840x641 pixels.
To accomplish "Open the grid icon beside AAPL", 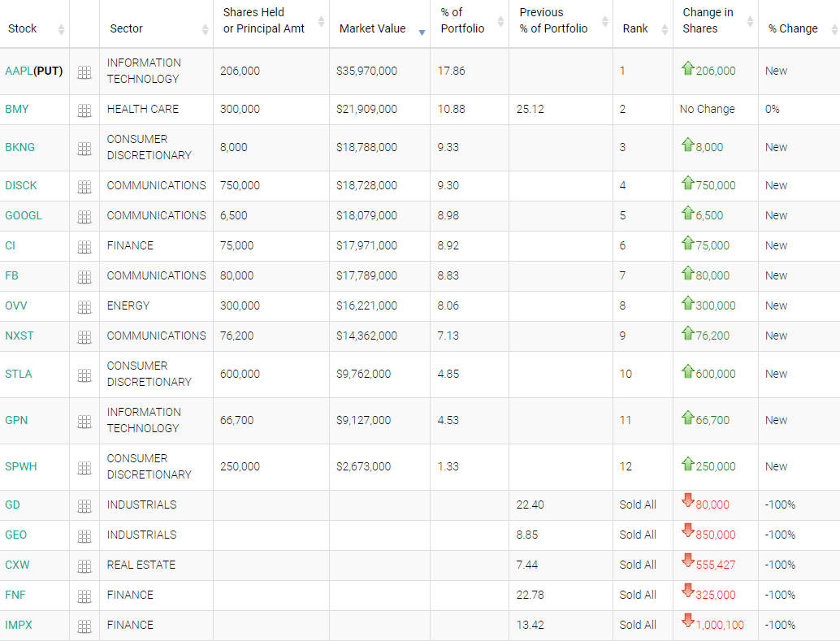I will [x=84, y=72].
